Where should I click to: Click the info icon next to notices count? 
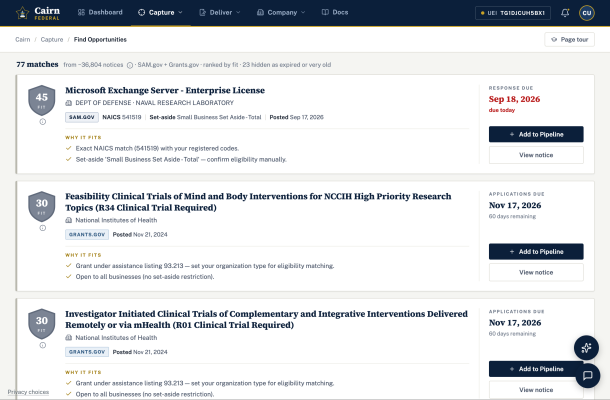pos(130,65)
